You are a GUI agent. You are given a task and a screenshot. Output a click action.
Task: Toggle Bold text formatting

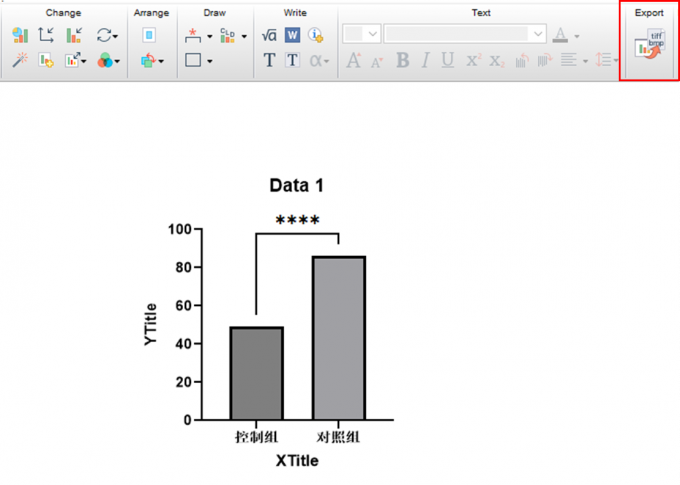click(402, 61)
